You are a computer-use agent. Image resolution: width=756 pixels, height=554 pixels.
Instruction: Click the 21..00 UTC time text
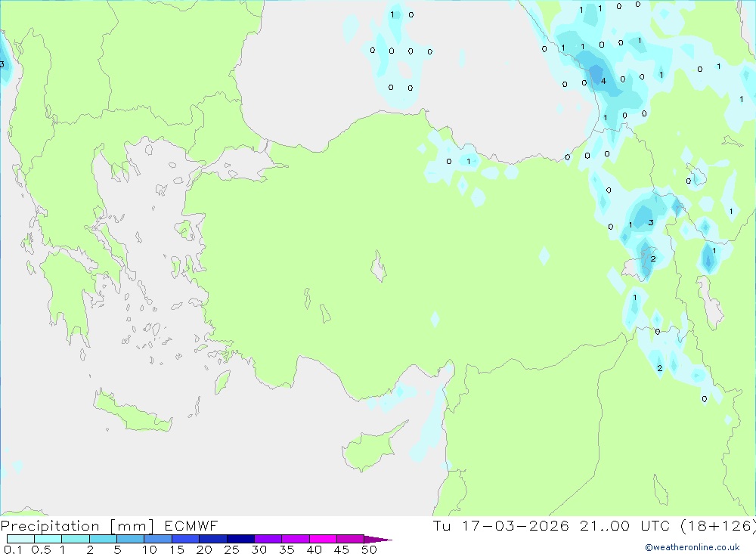point(626,525)
